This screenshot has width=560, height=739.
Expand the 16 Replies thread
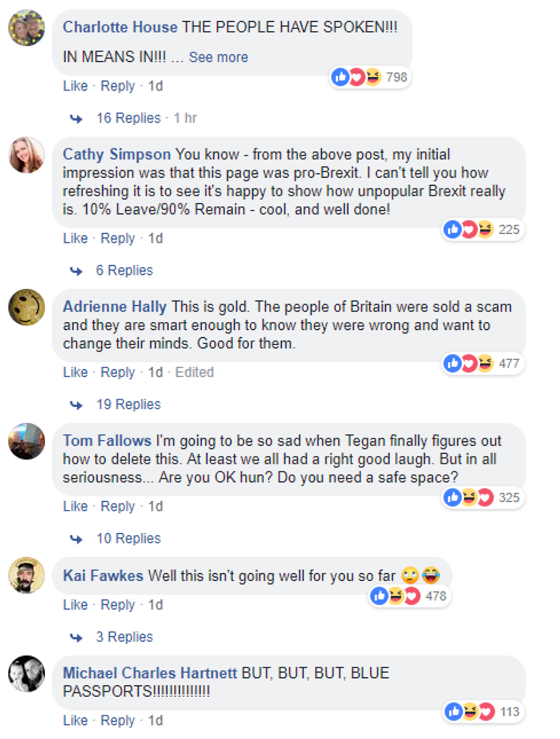coord(129,118)
